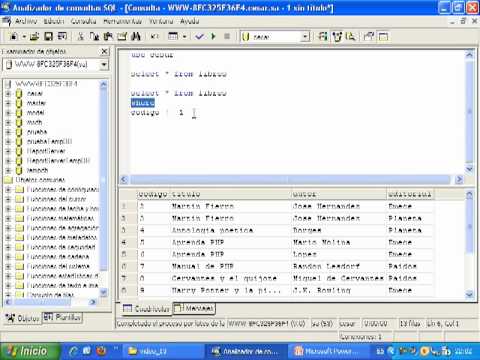Expand the model database node
The width and height of the screenshot is (480, 360).
tap(8, 113)
